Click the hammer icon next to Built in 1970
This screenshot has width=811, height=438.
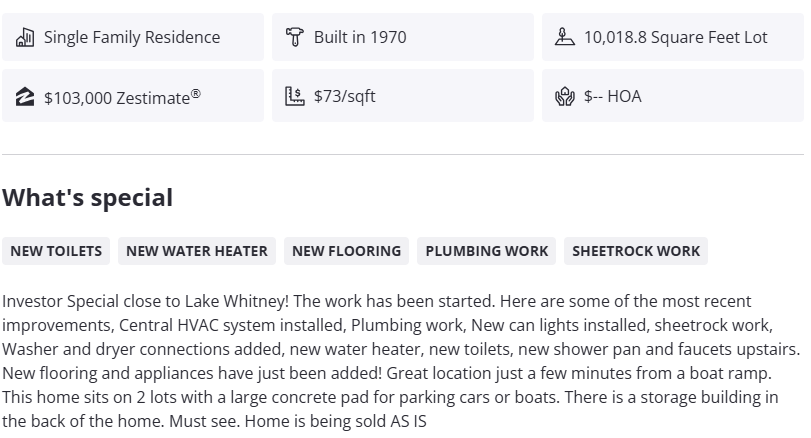[x=295, y=38]
